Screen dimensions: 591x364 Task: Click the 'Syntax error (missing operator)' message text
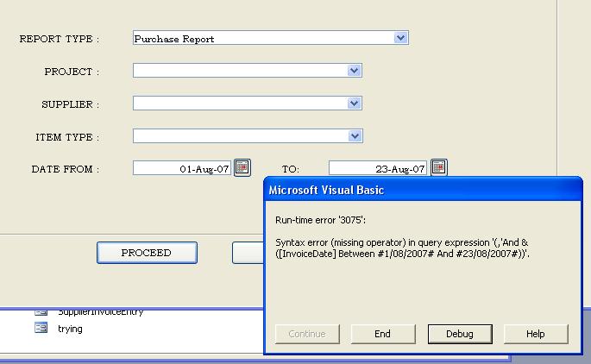click(x=402, y=248)
